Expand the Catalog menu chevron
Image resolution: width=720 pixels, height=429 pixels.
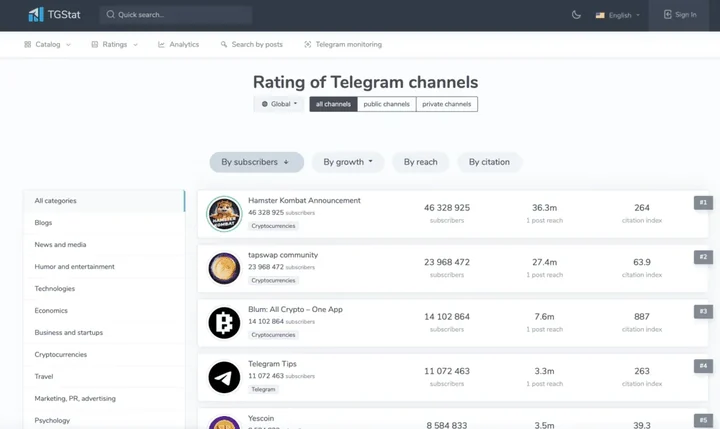[68, 45]
